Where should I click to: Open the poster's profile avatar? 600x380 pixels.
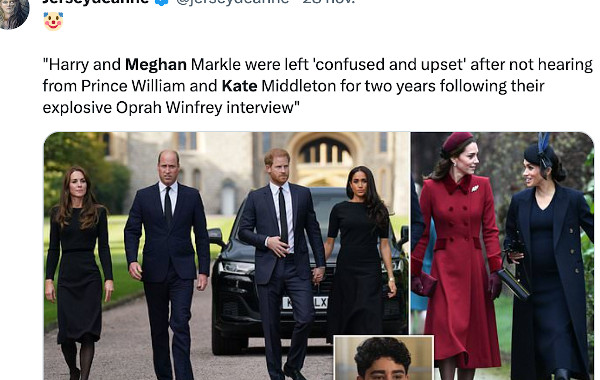13,13
